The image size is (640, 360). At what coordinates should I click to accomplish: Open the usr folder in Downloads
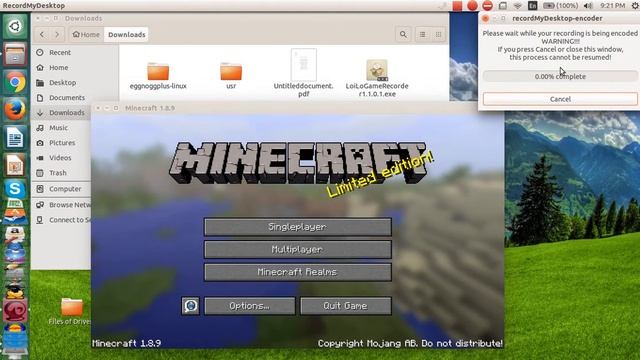(x=231, y=76)
